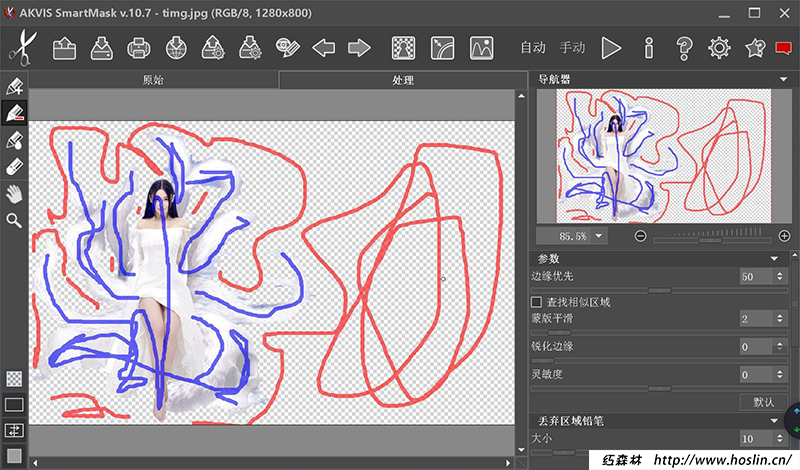Switch to the 处理 tab
The image size is (800, 470).
(403, 80)
